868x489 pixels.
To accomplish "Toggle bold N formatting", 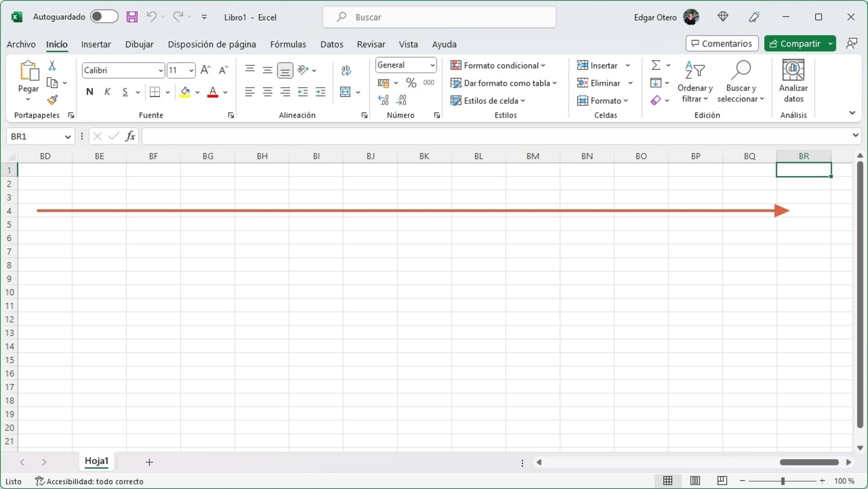I will pyautogui.click(x=90, y=92).
